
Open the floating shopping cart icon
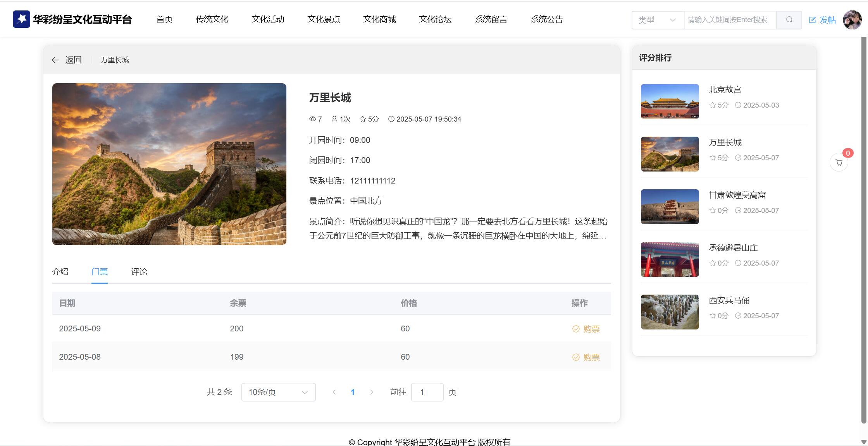(x=839, y=163)
